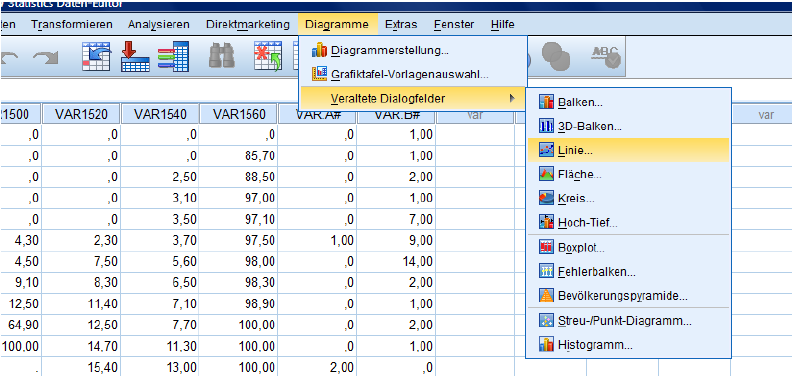797x379 pixels.
Task: Select Bevölkerungspyramide... chart option
Action: pyautogui.click(x=628, y=296)
